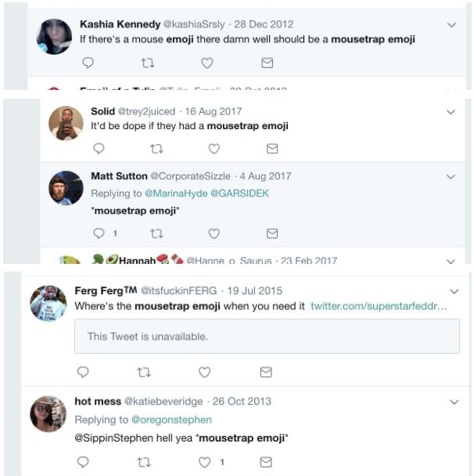This screenshot has height=476, width=474.
Task: Expand the menu chevron on Solid's tweet
Action: coord(451,112)
